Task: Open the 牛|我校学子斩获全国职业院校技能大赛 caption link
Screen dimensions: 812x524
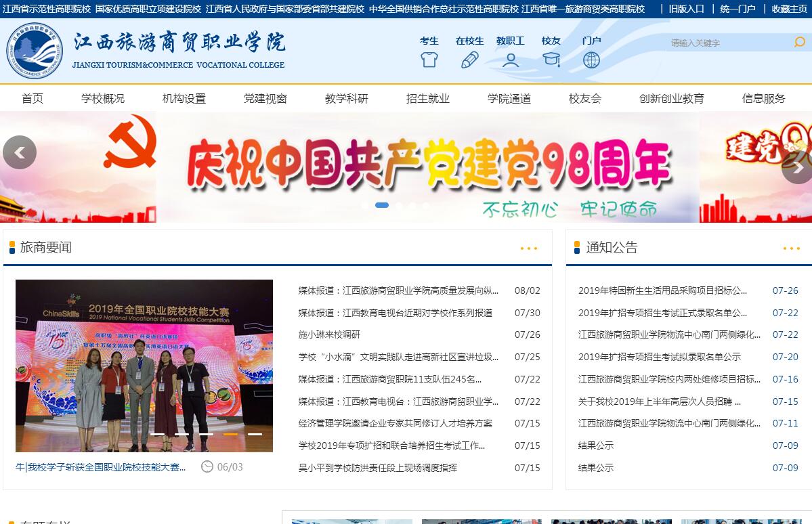Action: pos(100,467)
